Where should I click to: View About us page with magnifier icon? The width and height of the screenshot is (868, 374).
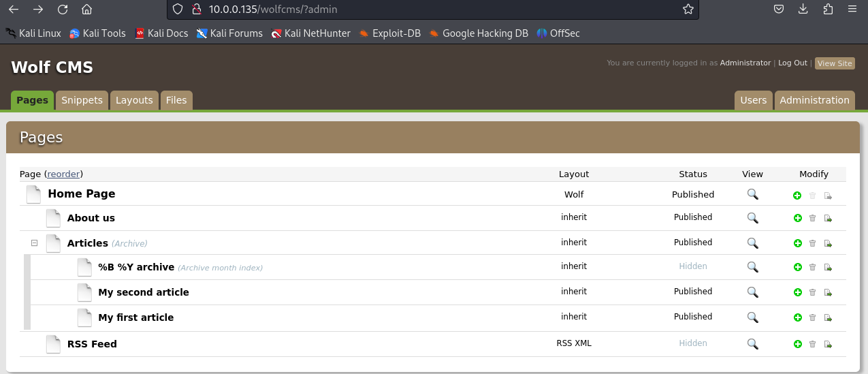coord(752,218)
